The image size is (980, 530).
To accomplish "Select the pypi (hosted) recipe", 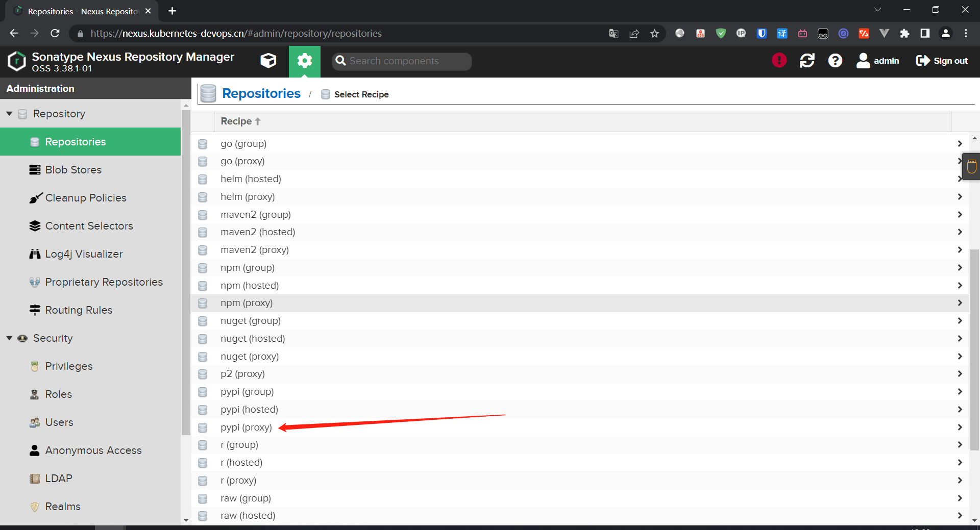I will coord(580,410).
